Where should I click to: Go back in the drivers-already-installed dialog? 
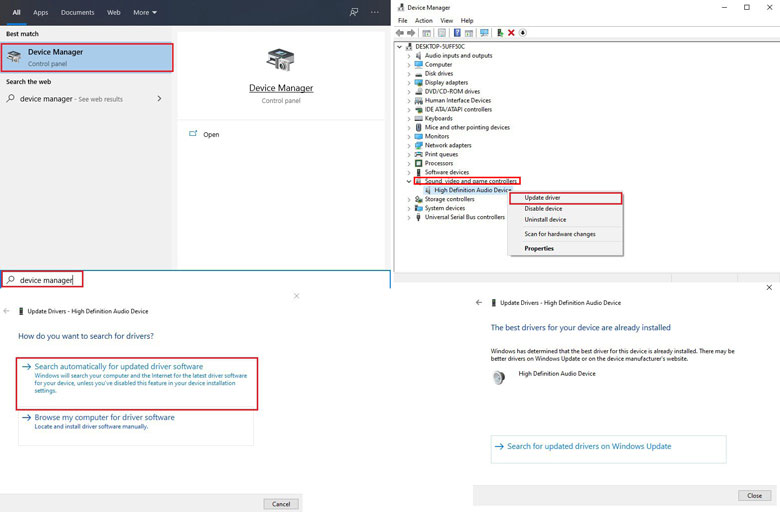[479, 303]
